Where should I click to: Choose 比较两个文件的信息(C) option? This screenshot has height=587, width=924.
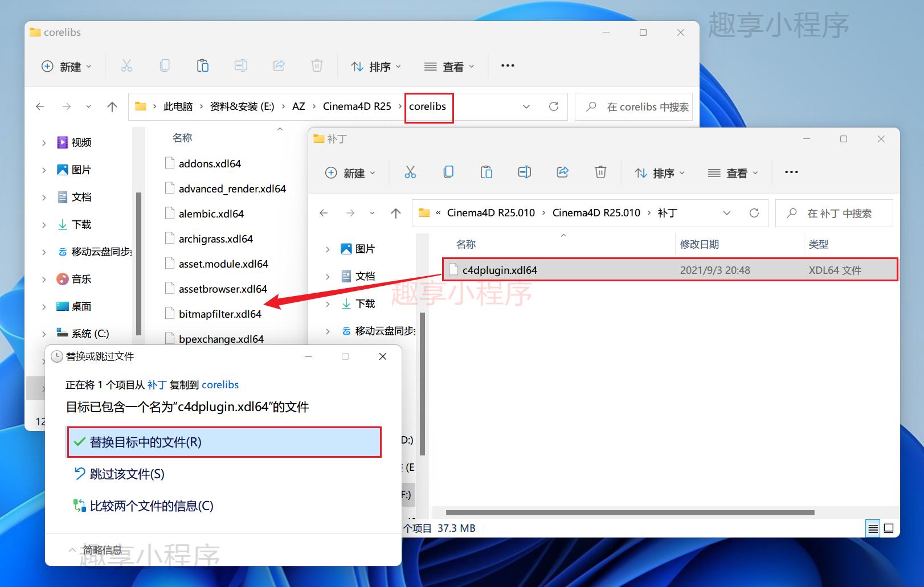tap(144, 506)
